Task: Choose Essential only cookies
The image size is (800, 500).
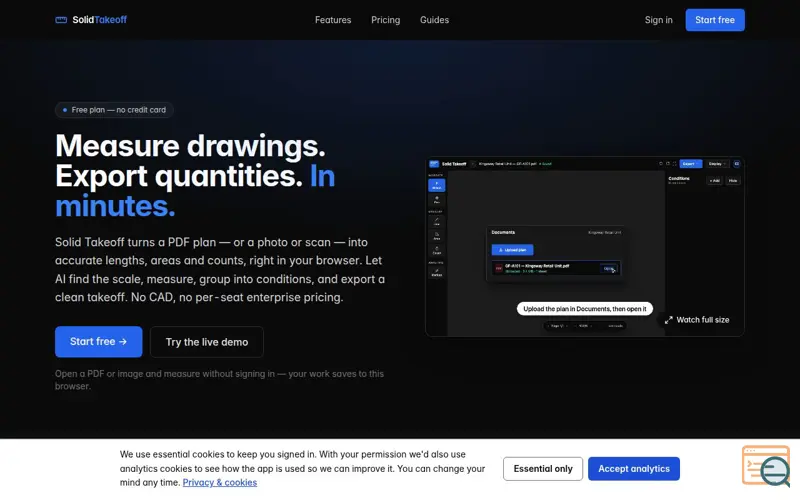Action: point(543,468)
